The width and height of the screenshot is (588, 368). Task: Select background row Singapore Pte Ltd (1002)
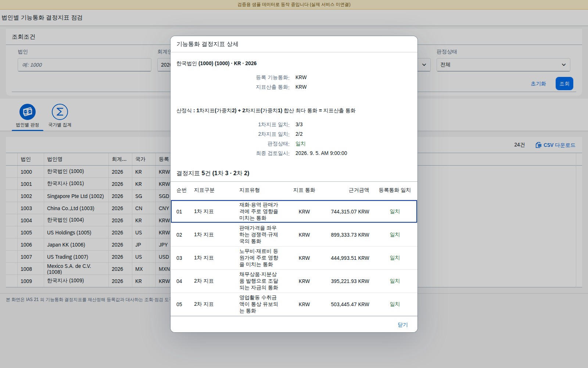click(88, 196)
